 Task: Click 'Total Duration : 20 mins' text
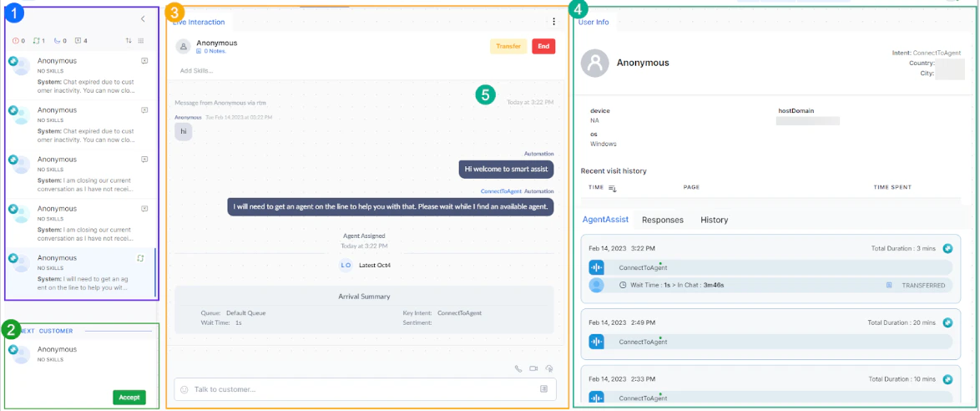[x=902, y=322]
